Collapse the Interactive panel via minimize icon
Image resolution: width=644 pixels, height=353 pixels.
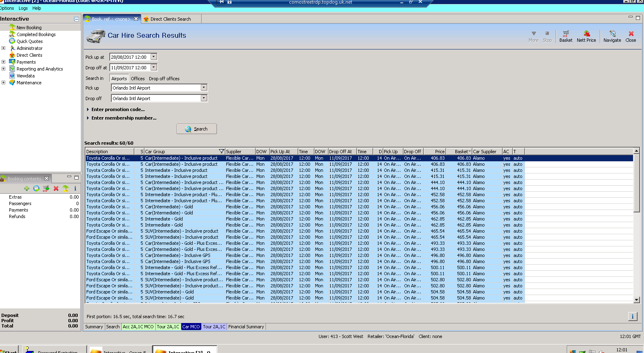point(77,19)
